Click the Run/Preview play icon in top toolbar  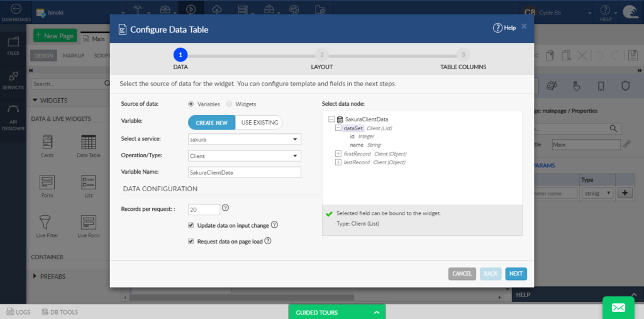[x=190, y=9]
